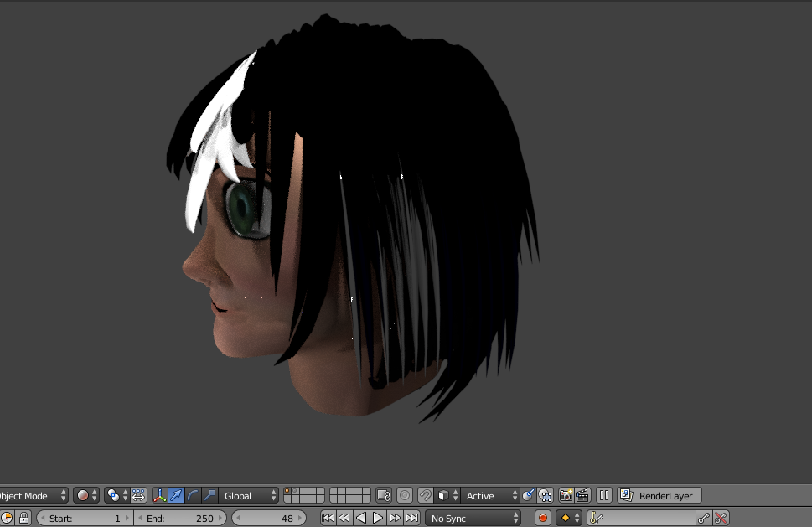This screenshot has height=527, width=812.
Task: Select the scale manipulator icon
Action: pyautogui.click(x=209, y=495)
